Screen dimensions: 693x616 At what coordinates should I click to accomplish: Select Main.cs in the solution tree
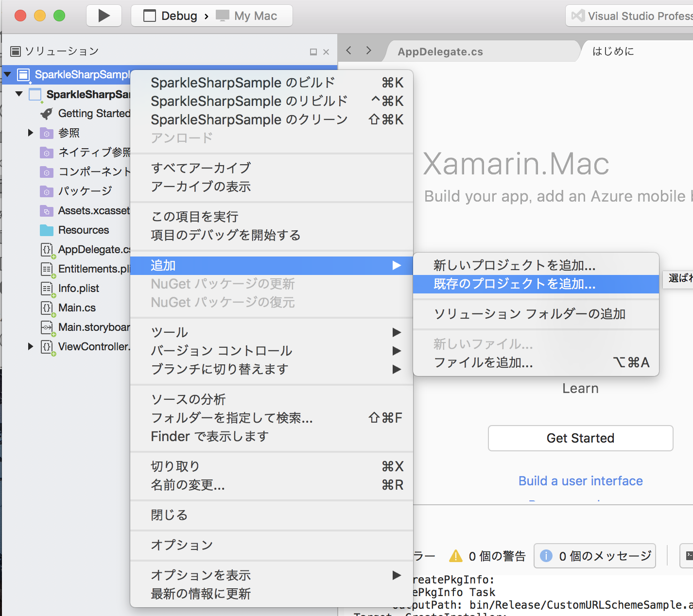[x=77, y=308]
